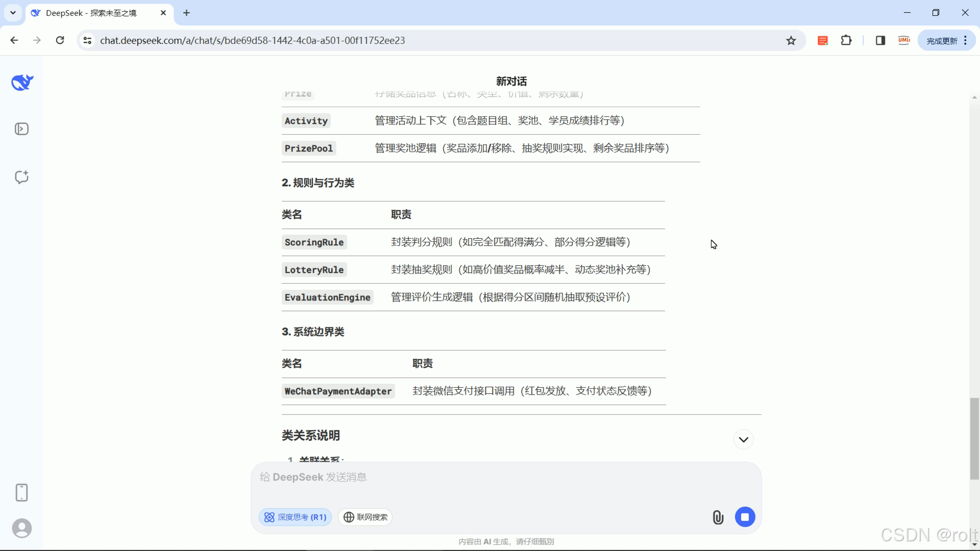Reload the current page
Screen dimensions: 980x551
[60, 40]
